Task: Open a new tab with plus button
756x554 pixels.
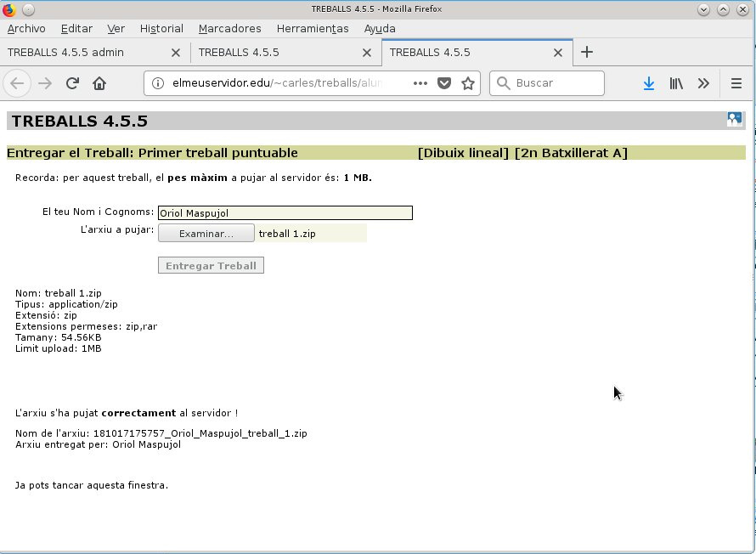Action: click(x=587, y=52)
